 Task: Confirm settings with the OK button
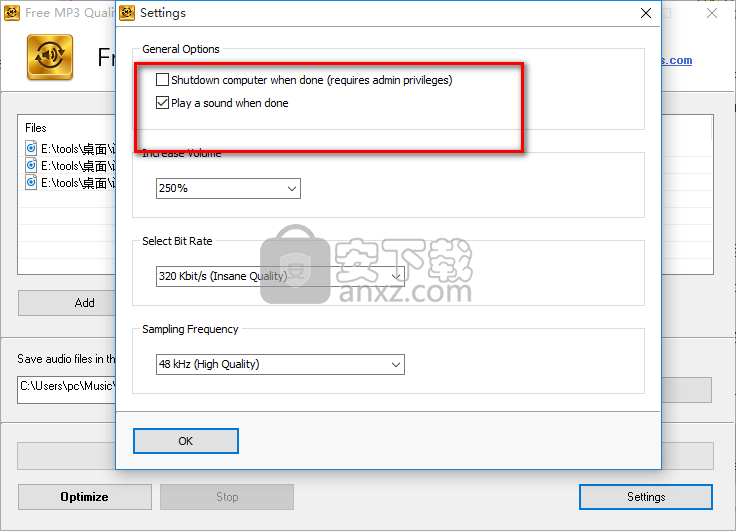click(186, 441)
